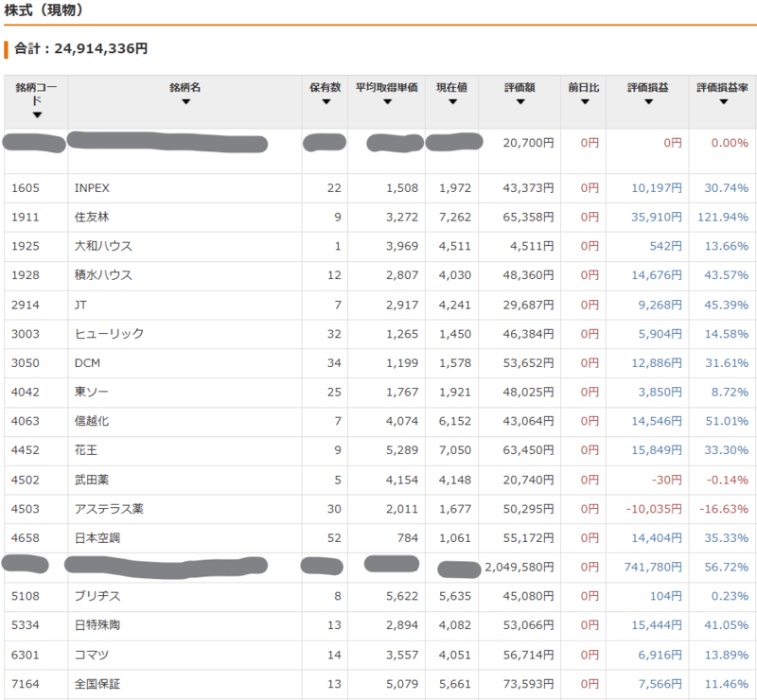Image resolution: width=757 pixels, height=700 pixels.
Task: Click the 63,450円 valuation for 花王
Action: [x=528, y=450]
